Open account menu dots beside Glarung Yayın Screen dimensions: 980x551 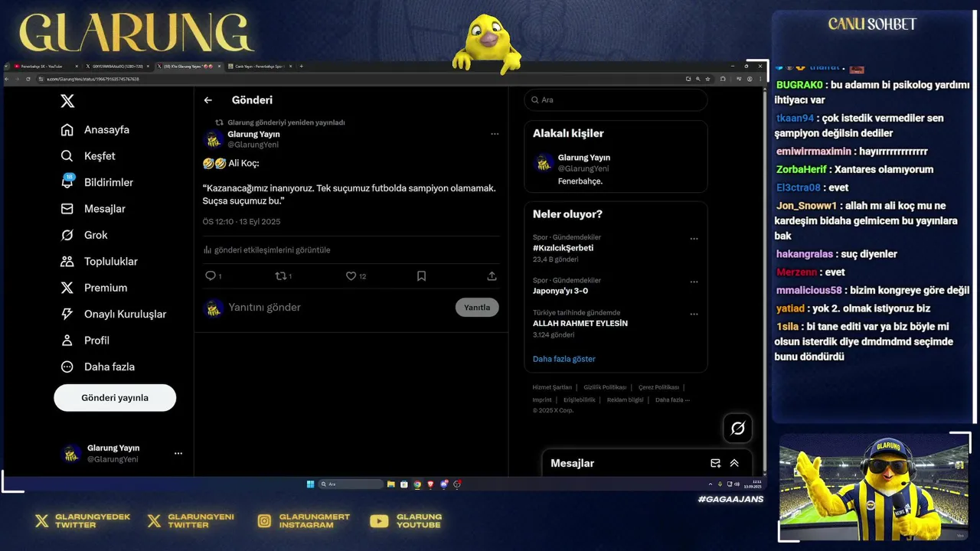(x=178, y=454)
